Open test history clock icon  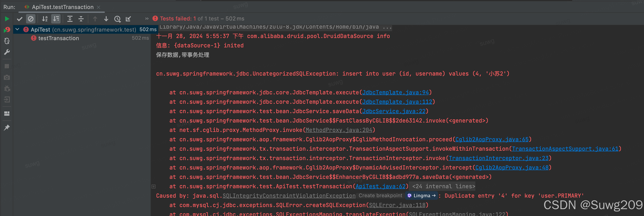tap(117, 19)
